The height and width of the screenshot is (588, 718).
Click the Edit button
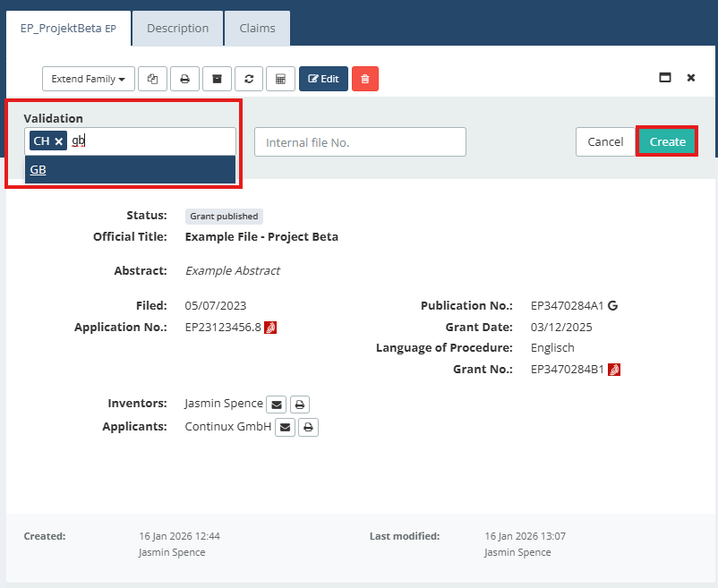tap(323, 79)
